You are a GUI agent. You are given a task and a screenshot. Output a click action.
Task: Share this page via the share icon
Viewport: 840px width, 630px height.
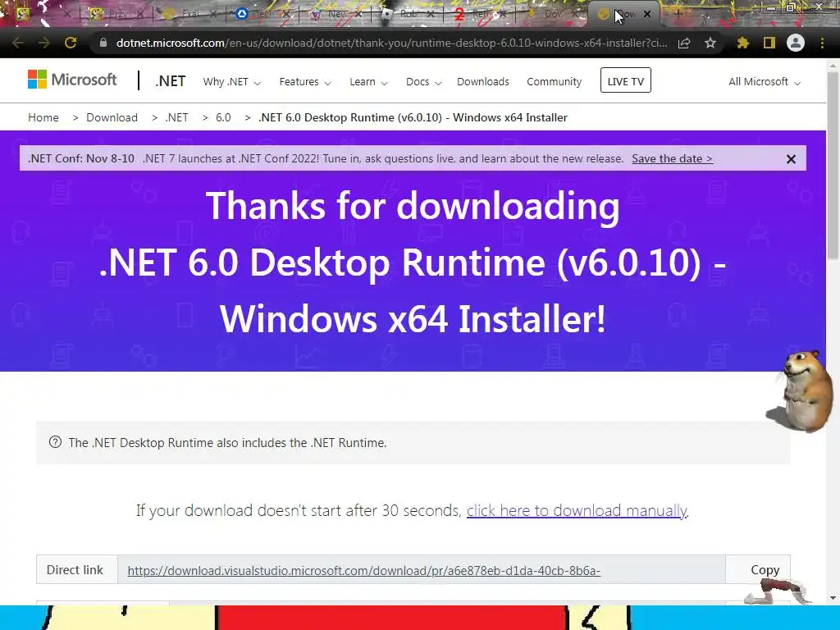pyautogui.click(x=684, y=43)
